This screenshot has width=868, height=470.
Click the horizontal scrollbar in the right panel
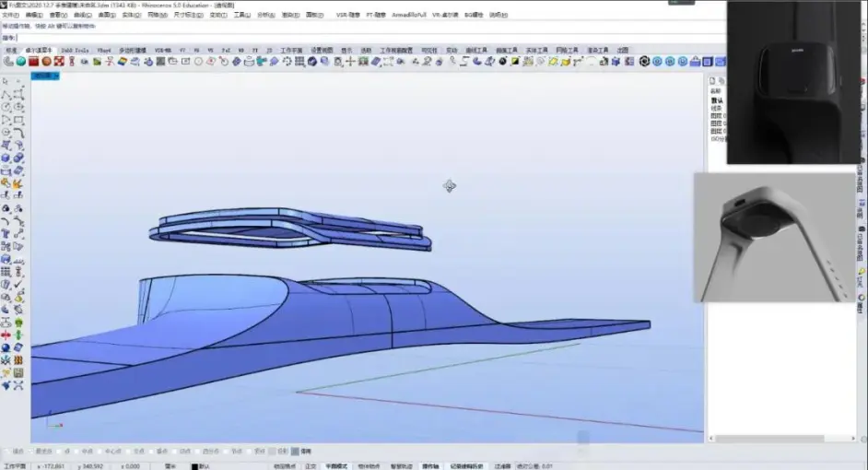(782, 439)
